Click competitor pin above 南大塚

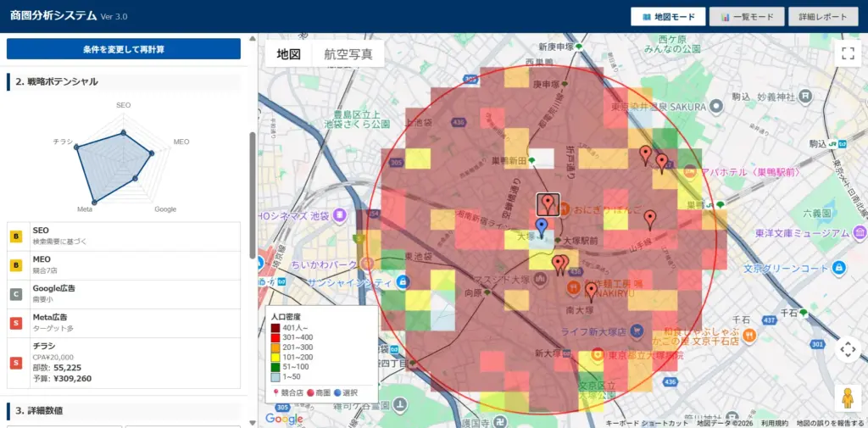[x=591, y=292]
